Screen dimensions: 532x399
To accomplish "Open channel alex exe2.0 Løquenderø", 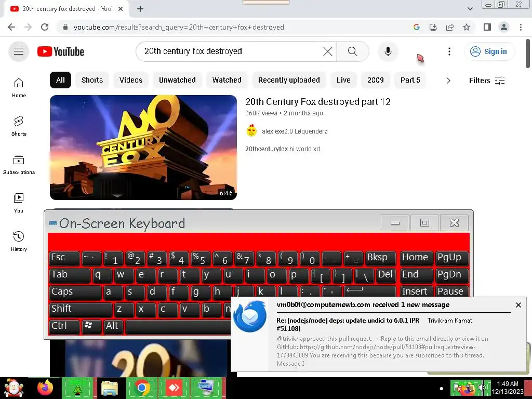I will tap(295, 131).
